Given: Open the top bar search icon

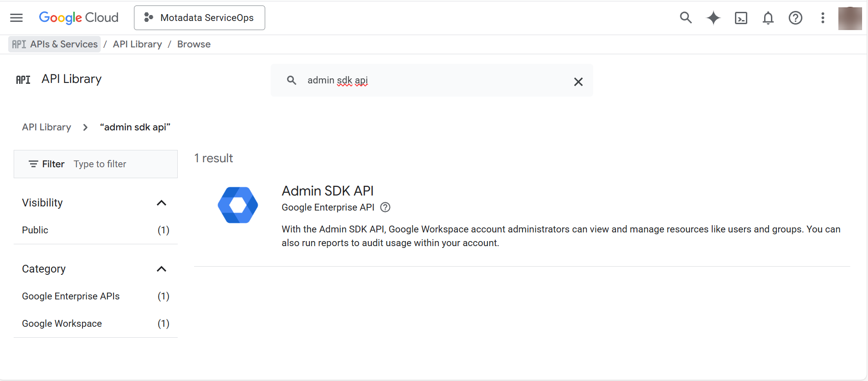Looking at the screenshot, I should [x=686, y=18].
